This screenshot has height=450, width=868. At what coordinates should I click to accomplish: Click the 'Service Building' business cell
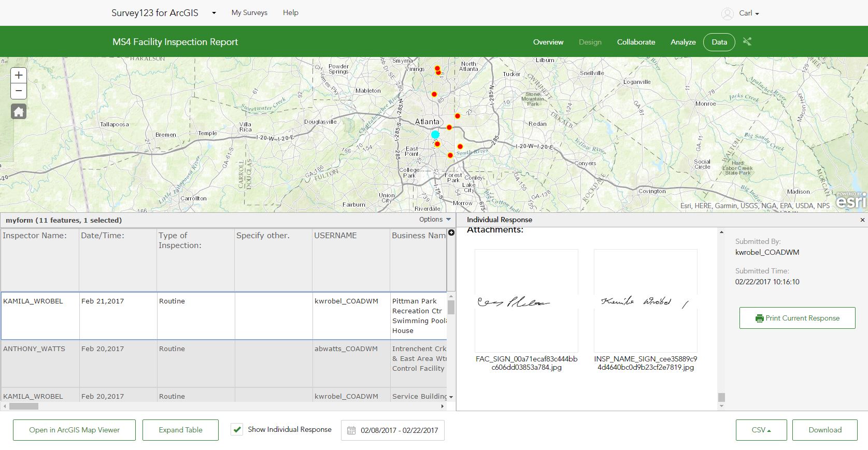tap(419, 396)
